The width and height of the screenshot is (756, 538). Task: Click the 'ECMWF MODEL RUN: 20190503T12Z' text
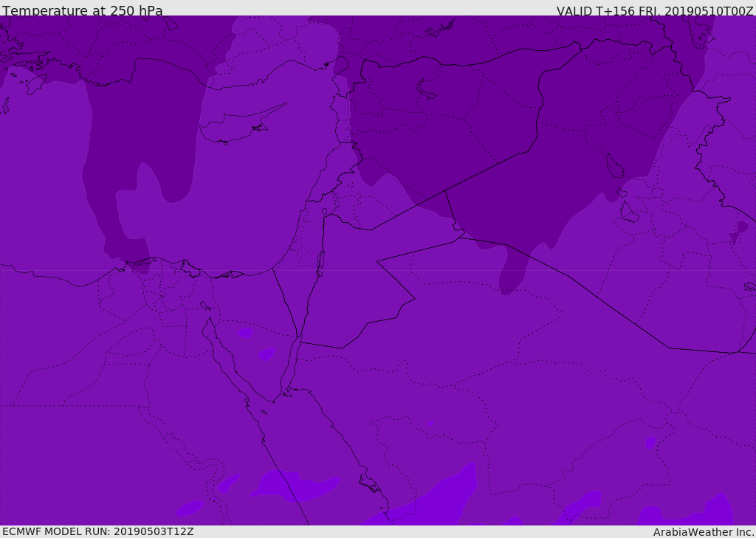[x=98, y=532]
